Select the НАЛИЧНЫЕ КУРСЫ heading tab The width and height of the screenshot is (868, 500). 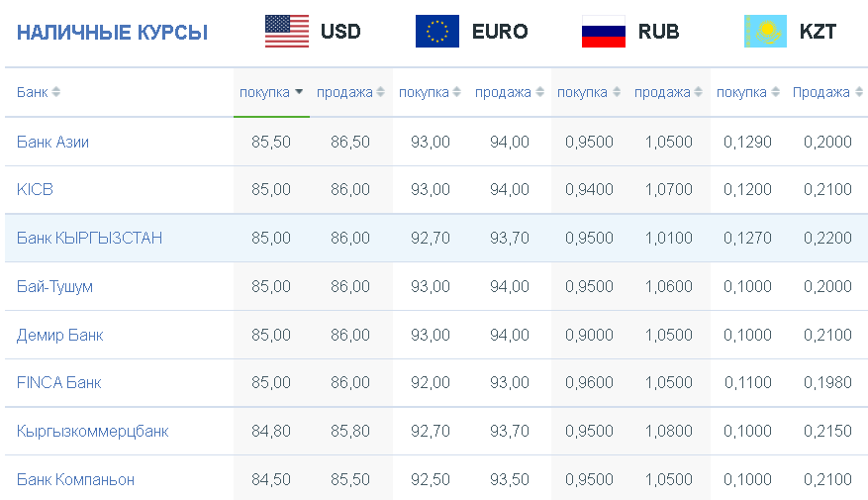point(113,32)
